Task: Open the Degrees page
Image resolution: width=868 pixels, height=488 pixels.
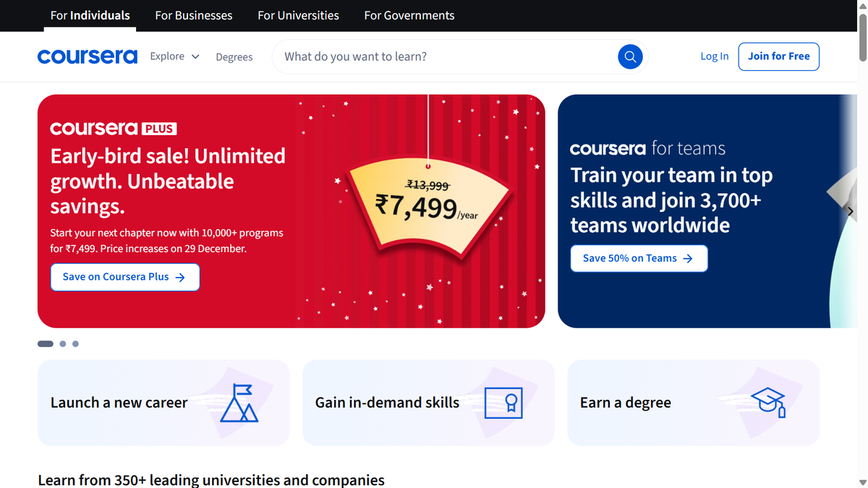Action: point(234,56)
